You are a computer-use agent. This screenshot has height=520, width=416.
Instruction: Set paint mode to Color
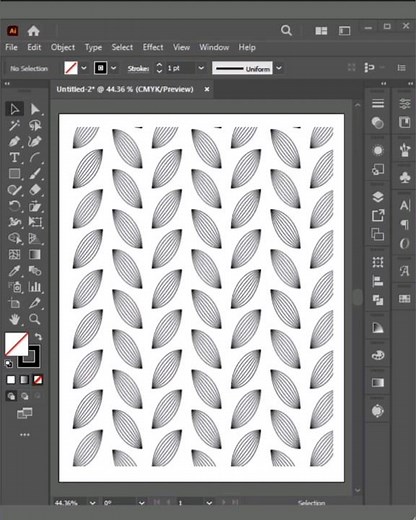[x=11, y=380]
